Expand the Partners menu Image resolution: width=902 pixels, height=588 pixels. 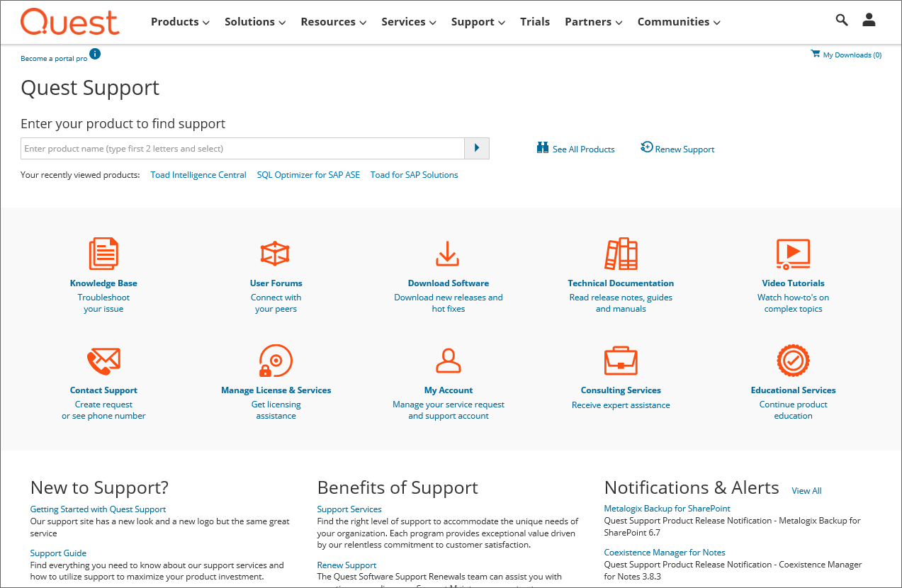pos(594,22)
